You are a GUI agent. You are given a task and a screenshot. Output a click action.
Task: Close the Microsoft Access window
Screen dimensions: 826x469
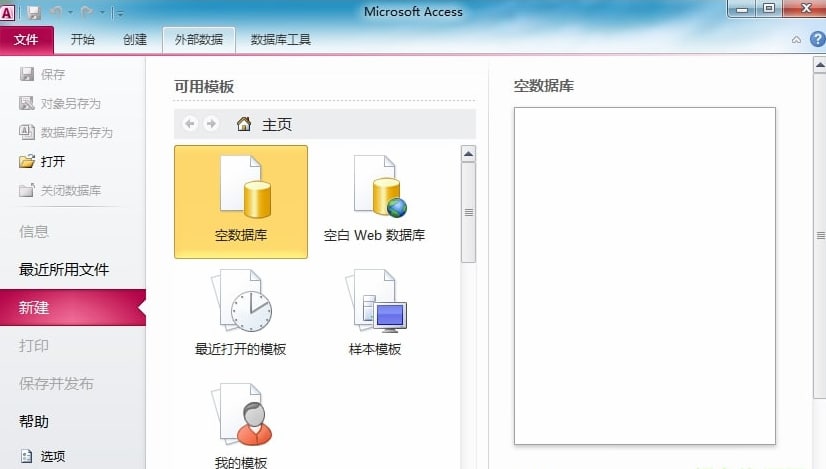(806, 9)
